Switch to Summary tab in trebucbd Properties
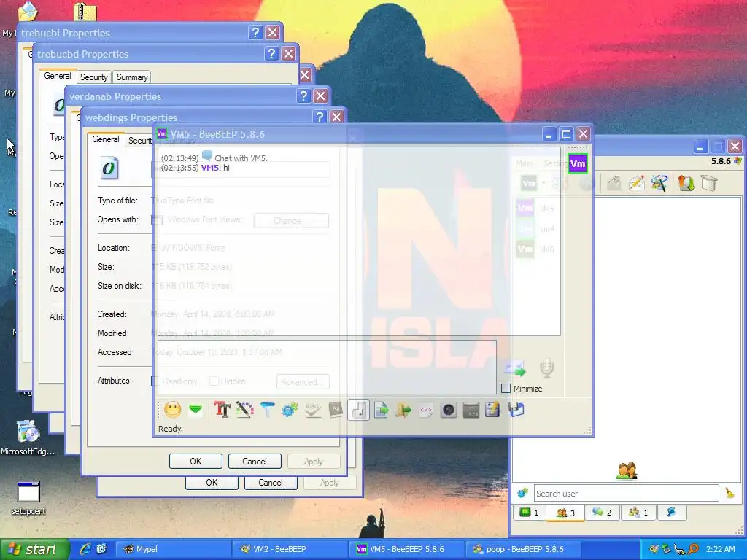The image size is (747, 560). (132, 77)
